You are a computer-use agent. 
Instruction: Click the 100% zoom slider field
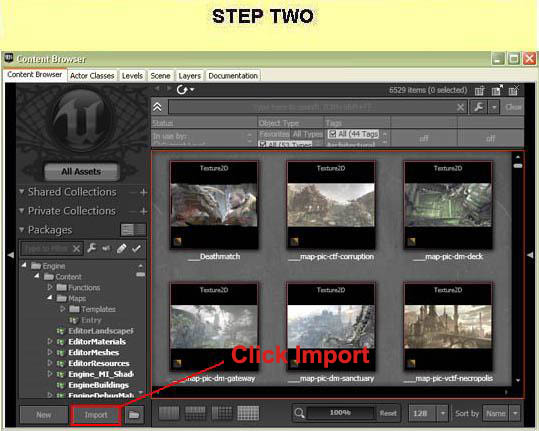(340, 412)
